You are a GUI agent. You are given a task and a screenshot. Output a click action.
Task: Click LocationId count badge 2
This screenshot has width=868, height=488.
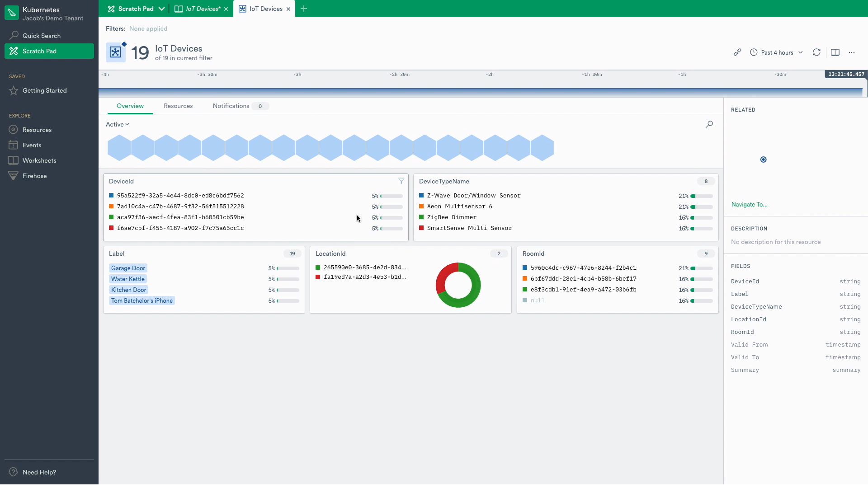point(499,253)
